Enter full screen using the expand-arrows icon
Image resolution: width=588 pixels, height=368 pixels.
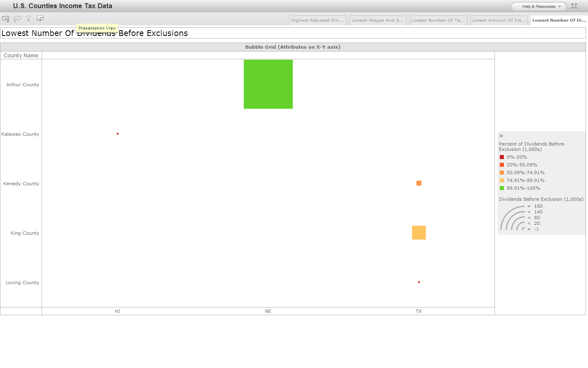point(574,6)
